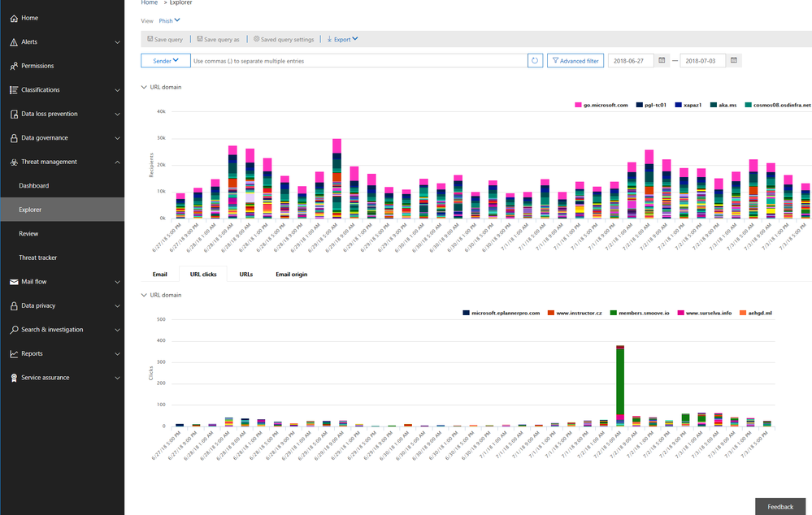Click microsoft.eplannerpro.com legend swatch
812x515 pixels.
click(466, 313)
